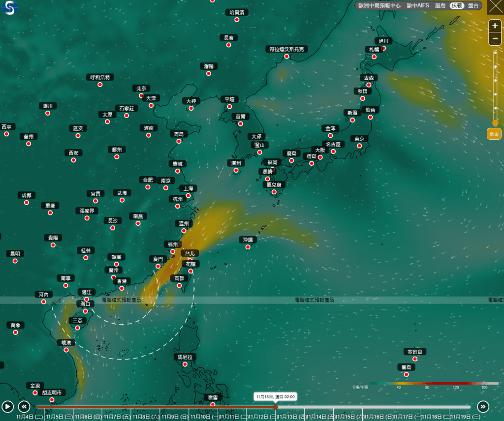Click the 地面 level button

point(494,133)
